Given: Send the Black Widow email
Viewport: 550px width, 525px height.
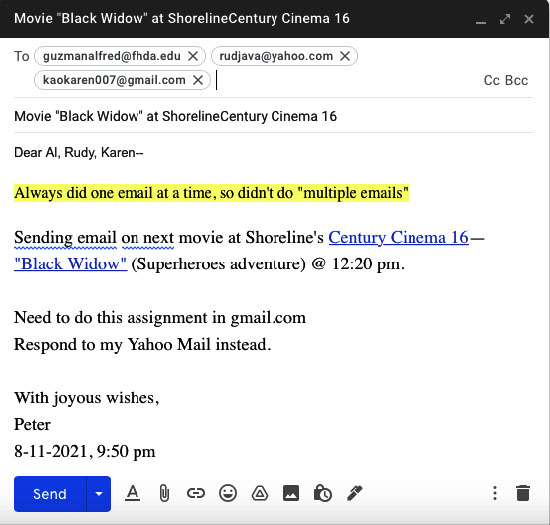Looking at the screenshot, I should click(x=50, y=494).
